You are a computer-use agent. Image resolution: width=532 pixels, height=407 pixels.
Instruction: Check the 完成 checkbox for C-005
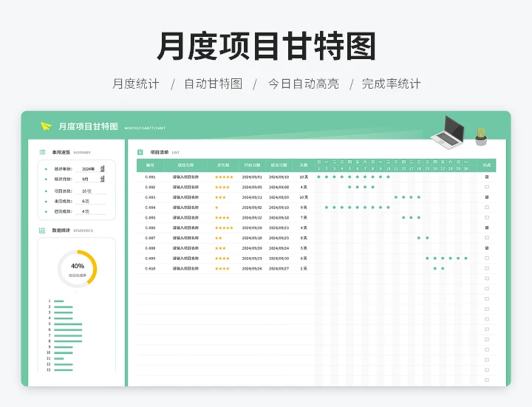pyautogui.click(x=487, y=218)
